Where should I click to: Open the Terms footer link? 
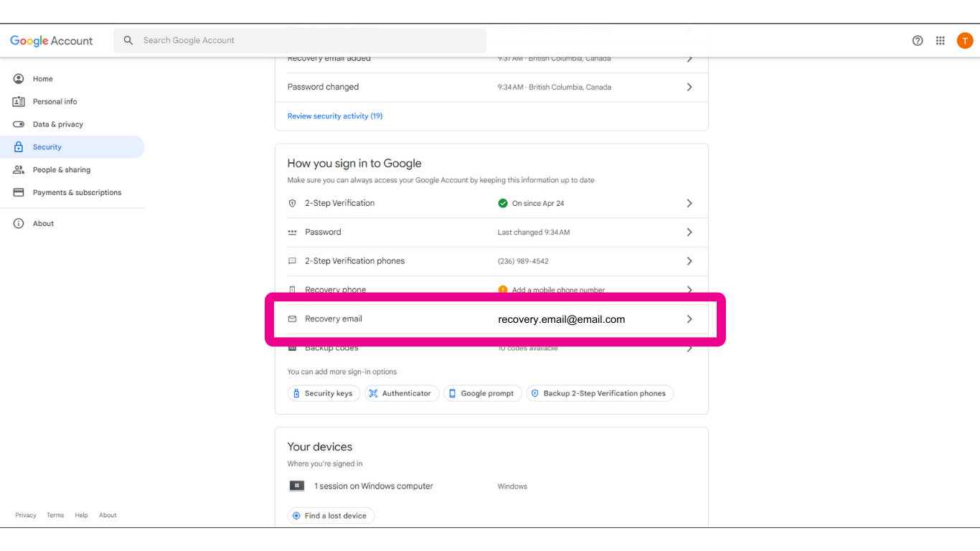(55, 516)
